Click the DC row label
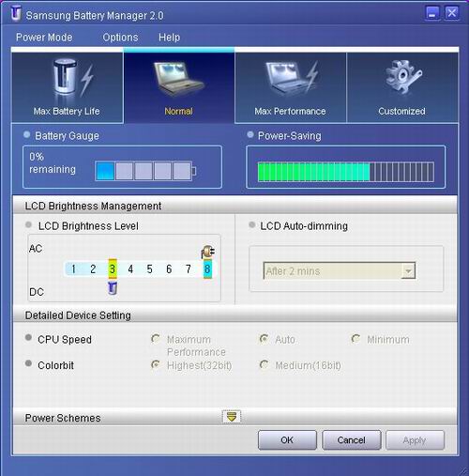This screenshot has width=469, height=476. tap(37, 292)
